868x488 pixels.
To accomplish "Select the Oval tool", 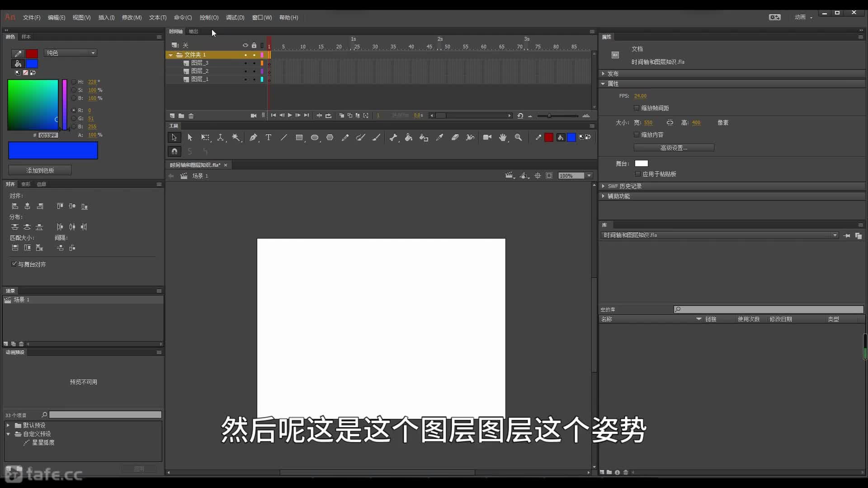I will click(x=315, y=137).
